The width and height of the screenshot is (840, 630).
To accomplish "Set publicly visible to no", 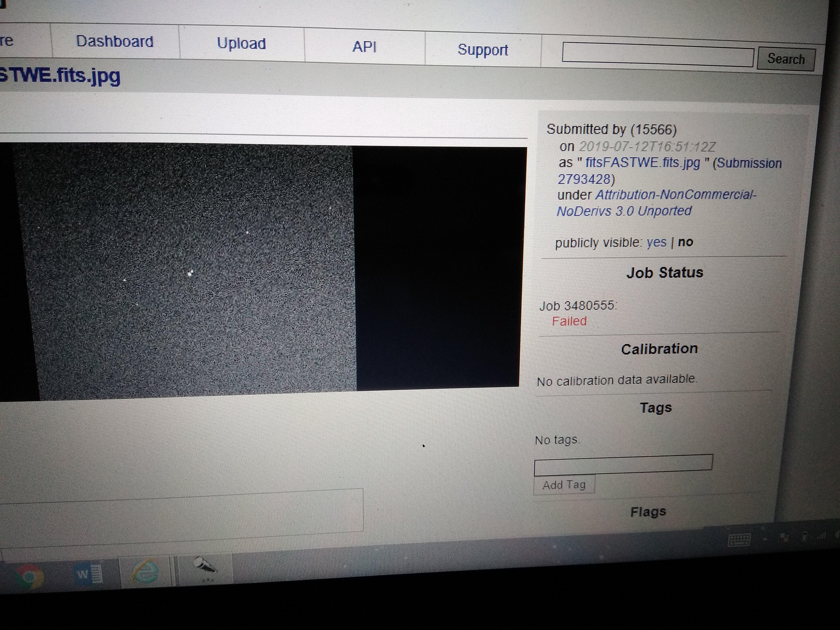I will click(686, 242).
